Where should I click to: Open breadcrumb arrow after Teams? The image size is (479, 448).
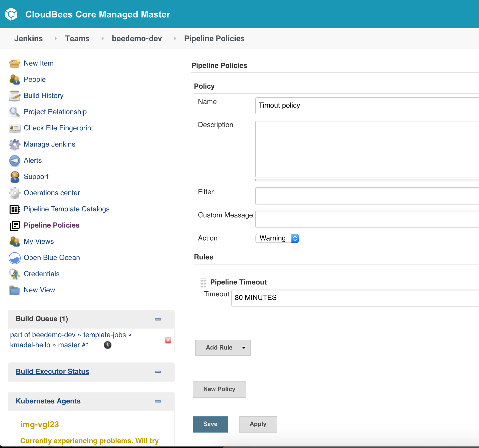[103, 38]
